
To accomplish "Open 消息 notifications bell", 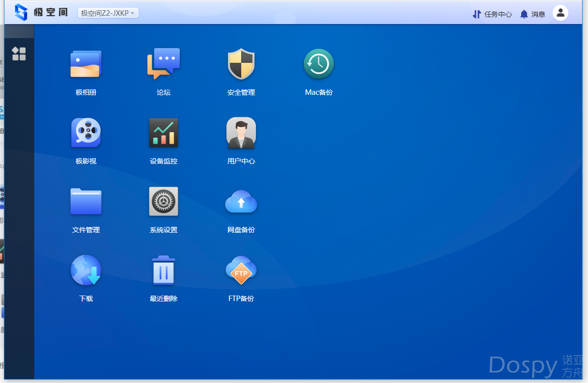I will (532, 14).
